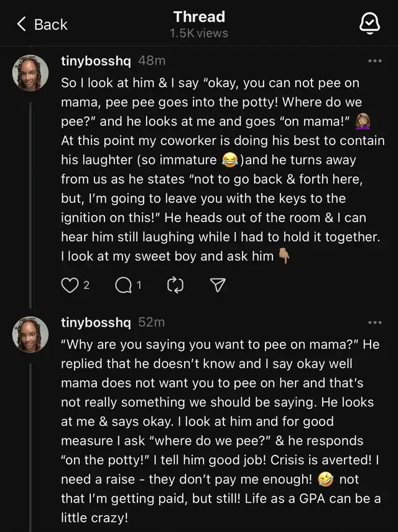
Task: Open replies via the comment bubble icon
Action: pos(123,286)
